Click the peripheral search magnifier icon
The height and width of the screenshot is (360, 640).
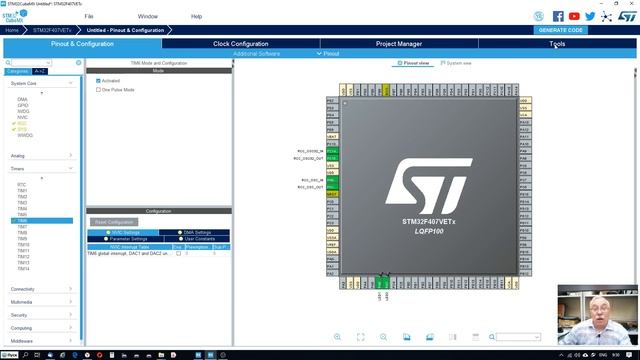tap(8, 62)
